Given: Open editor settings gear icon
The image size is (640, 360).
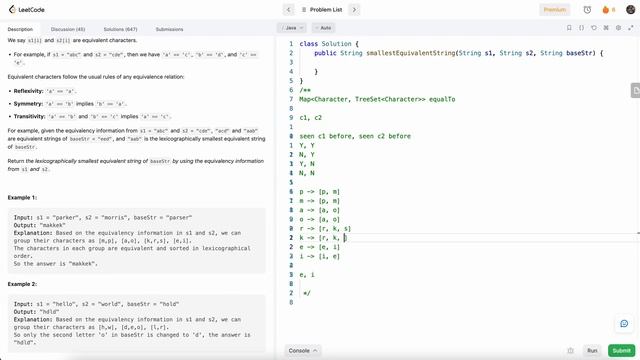Looking at the screenshot, I should (618, 28).
